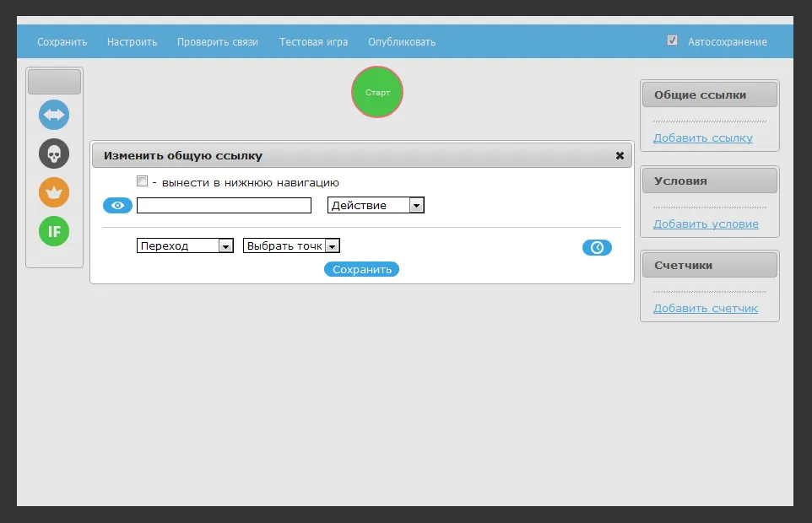Open the Действие dropdown

[x=376, y=205]
